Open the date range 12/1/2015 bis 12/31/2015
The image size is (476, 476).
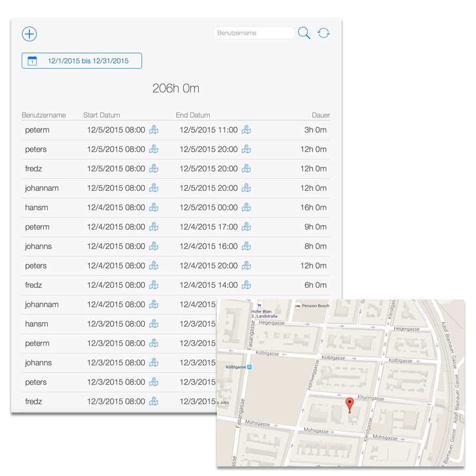pos(81,61)
